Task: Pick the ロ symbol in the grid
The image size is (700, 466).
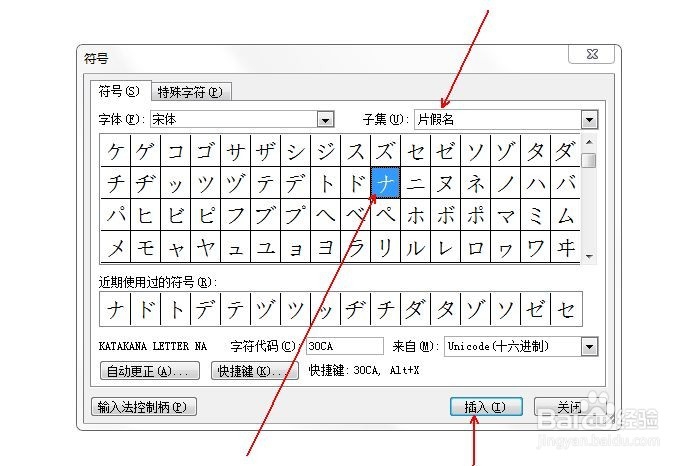Action: pos(475,247)
